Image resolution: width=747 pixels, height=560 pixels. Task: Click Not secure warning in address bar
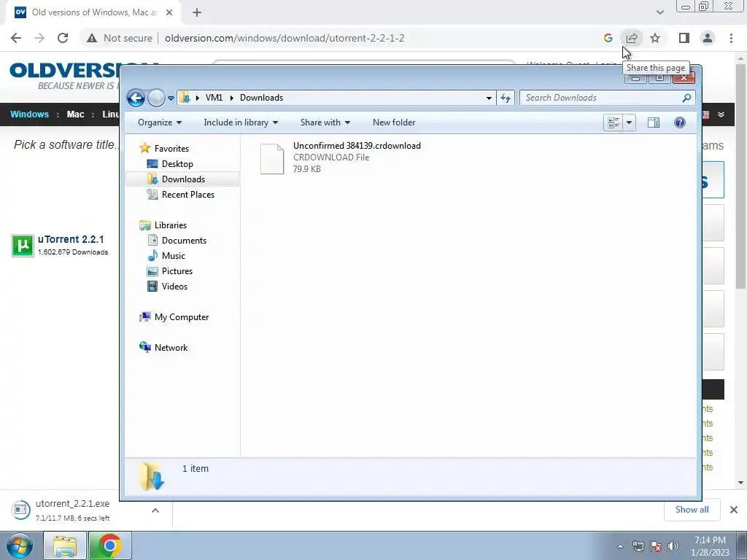click(x=120, y=38)
